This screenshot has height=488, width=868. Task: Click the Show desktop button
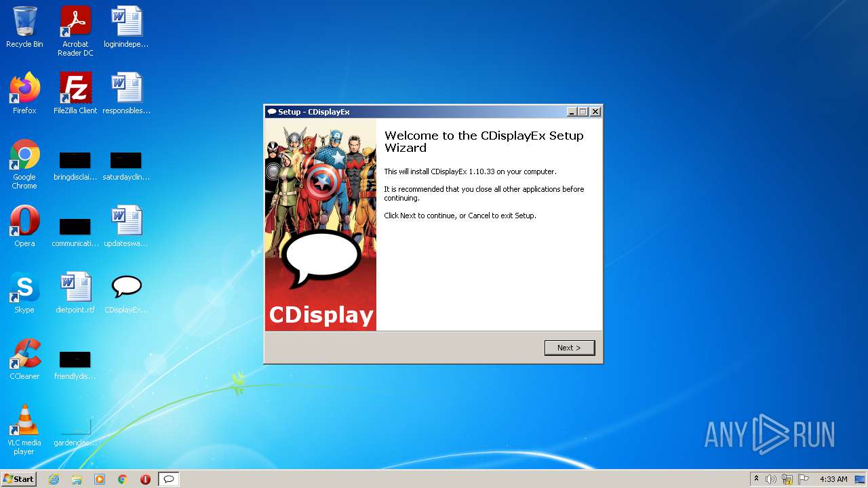click(x=860, y=479)
